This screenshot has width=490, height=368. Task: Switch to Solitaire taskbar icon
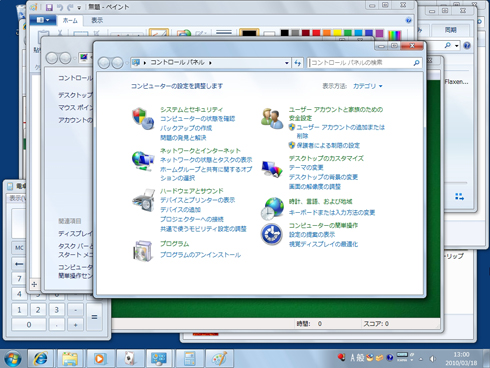tap(129, 359)
